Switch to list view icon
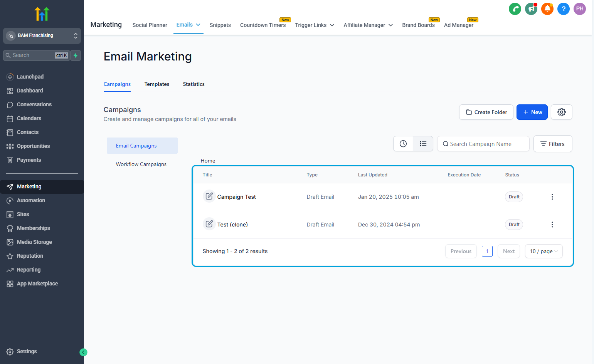 coord(423,144)
